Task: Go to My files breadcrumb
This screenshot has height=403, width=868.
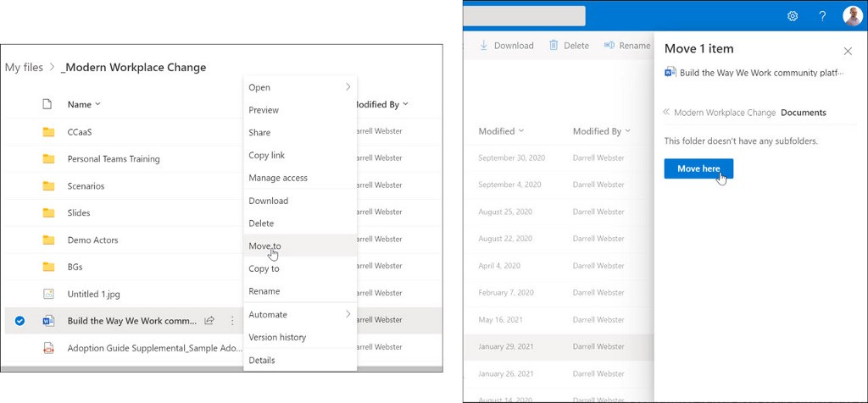Action: 24,68
